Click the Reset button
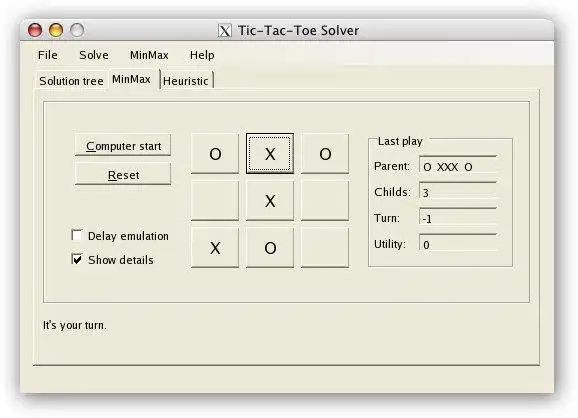This screenshot has height=418, width=578. click(x=123, y=174)
